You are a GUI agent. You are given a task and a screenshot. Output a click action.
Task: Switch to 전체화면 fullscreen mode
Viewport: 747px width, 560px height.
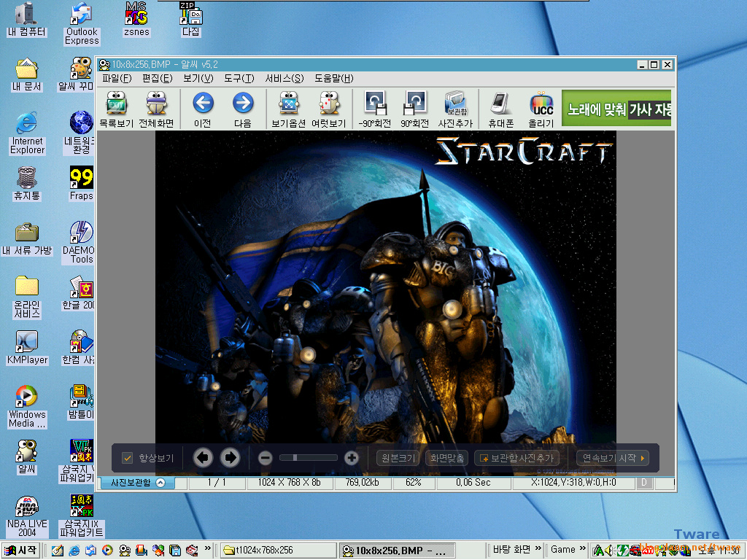point(156,109)
